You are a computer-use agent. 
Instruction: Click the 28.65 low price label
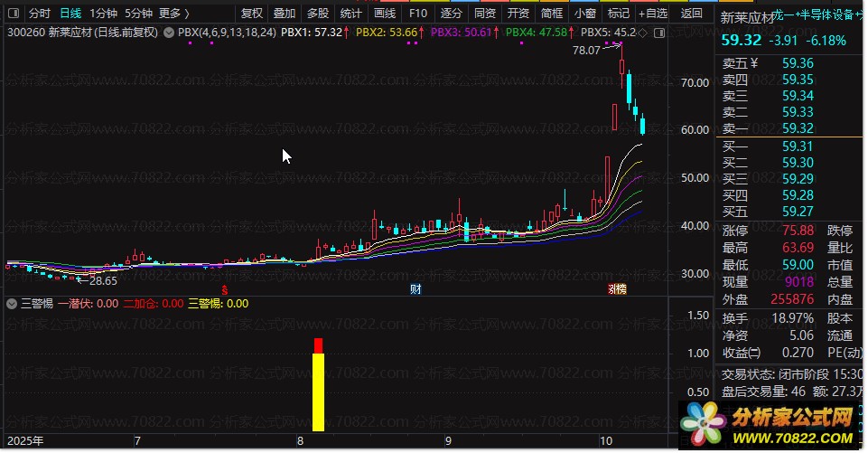point(103,281)
